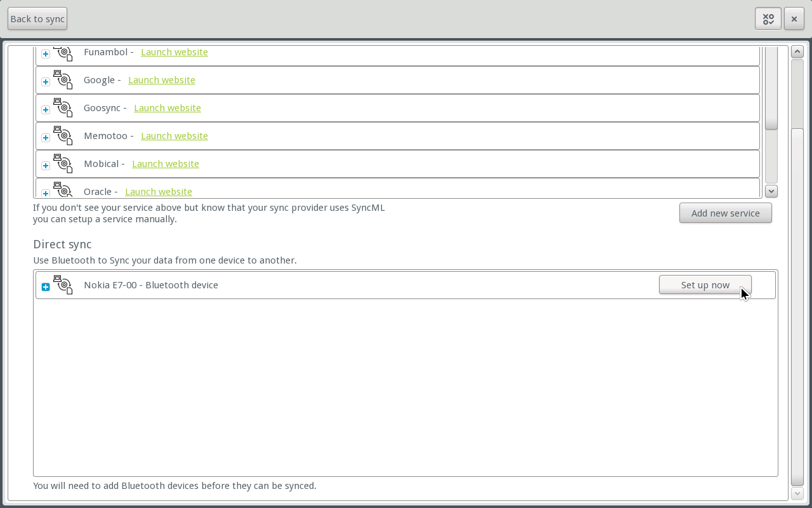
Task: Click the service list scroll down arrow
Action: click(x=771, y=191)
